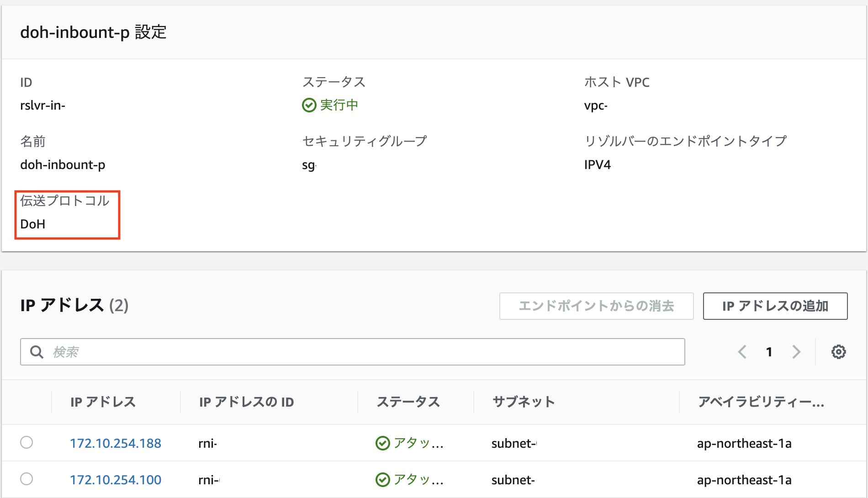The image size is (868, 498).
Task: Click the attached status icon for 172.10.254.188
Action: [x=382, y=442]
